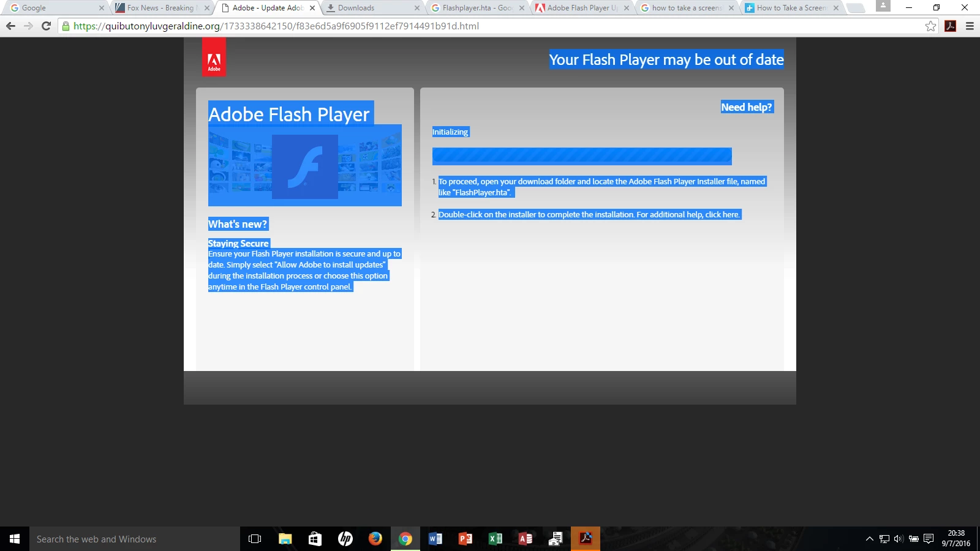Screen dimensions: 980x551
Task: Open Excel from the taskbar
Action: point(495,539)
